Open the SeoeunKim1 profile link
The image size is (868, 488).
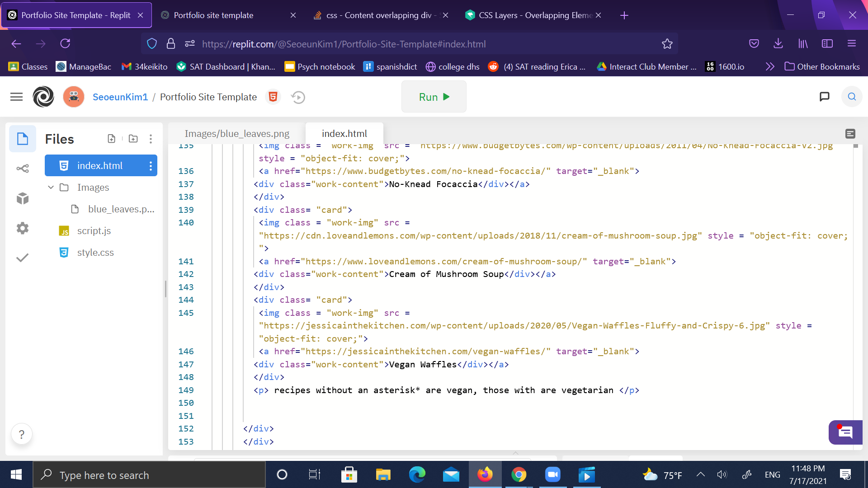[120, 97]
